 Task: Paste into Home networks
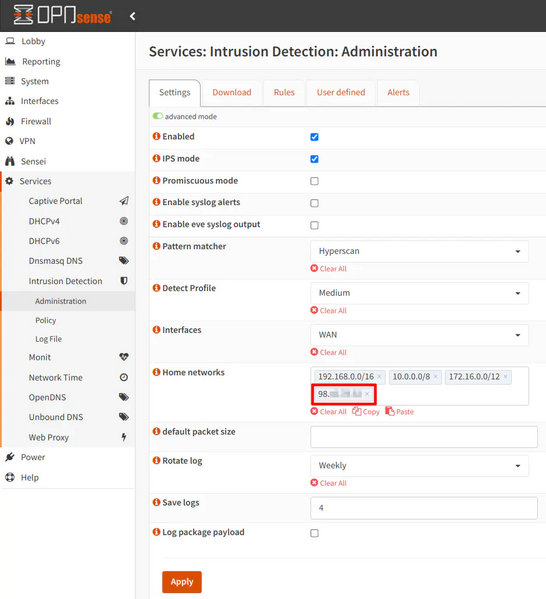pos(400,411)
